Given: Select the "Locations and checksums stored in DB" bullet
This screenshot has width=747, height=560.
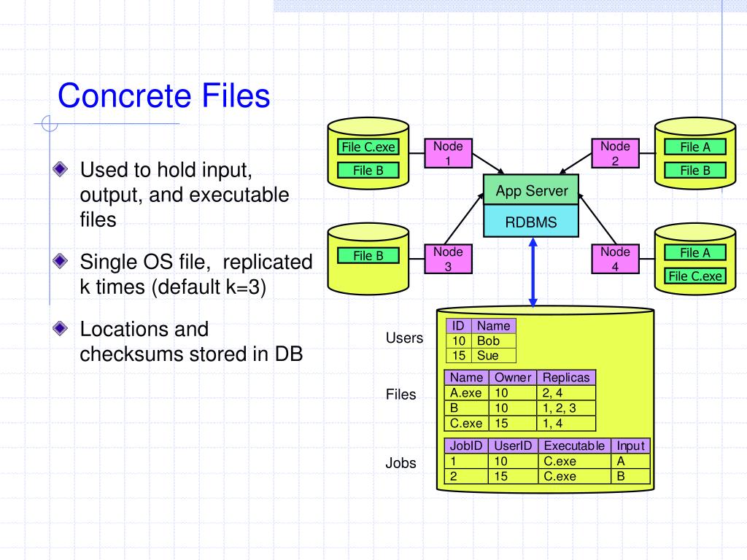Looking at the screenshot, I should point(191,341).
